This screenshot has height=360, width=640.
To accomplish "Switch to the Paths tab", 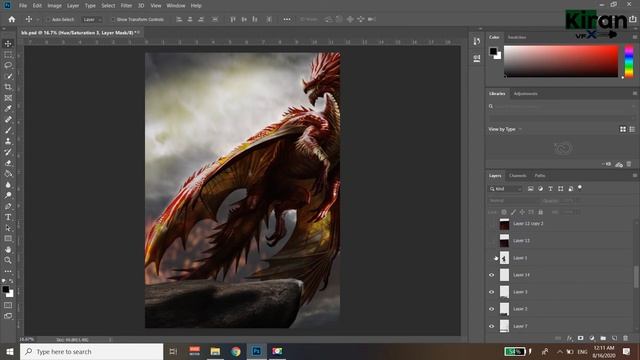I will [540, 176].
